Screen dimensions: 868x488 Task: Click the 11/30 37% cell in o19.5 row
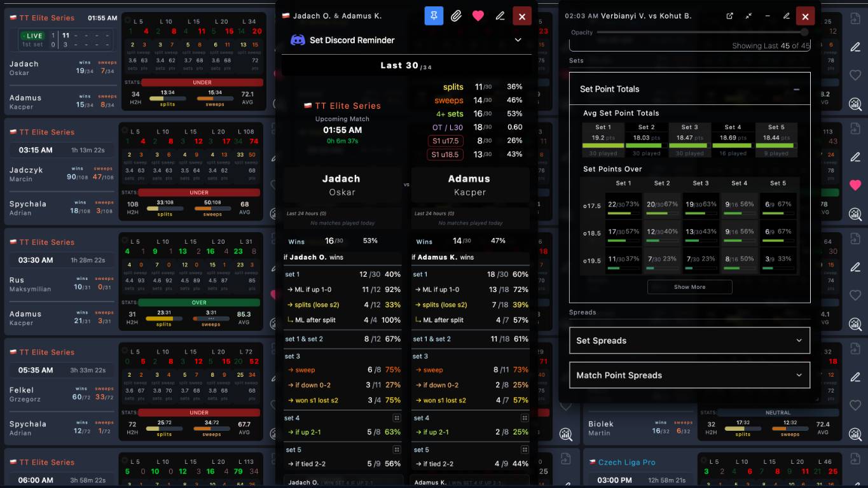coord(623,261)
